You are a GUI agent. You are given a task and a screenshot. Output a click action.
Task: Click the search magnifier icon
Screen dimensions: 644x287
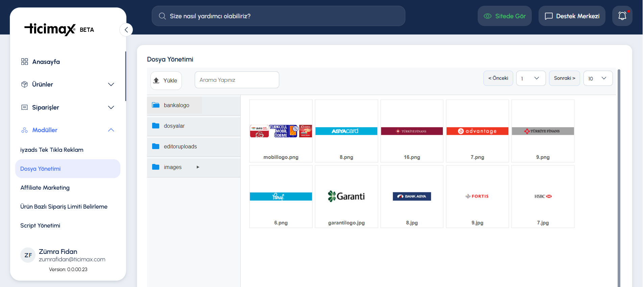pyautogui.click(x=162, y=16)
